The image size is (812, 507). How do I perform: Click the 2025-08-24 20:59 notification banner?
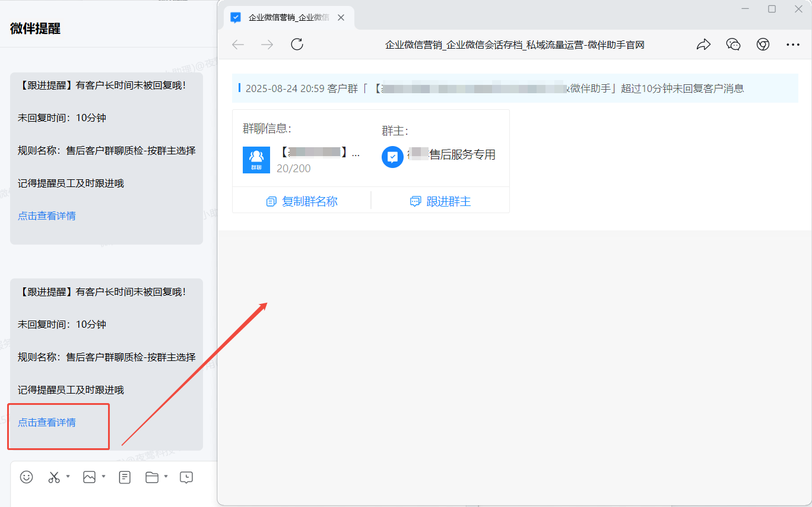coord(515,88)
